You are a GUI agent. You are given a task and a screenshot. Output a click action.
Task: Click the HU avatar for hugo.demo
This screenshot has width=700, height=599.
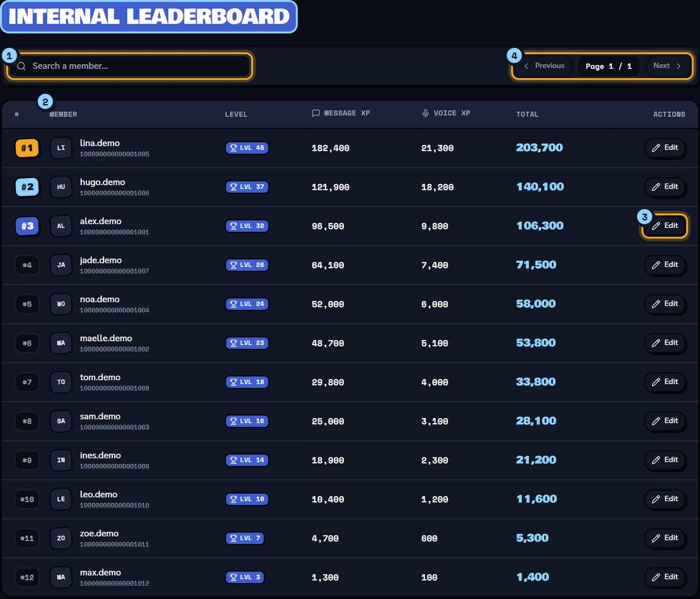[61, 187]
